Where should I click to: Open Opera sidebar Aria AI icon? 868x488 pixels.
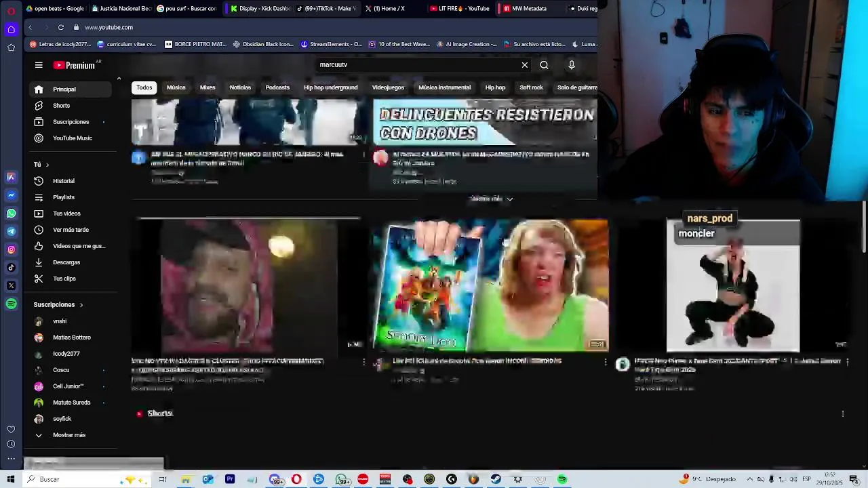[x=11, y=177]
